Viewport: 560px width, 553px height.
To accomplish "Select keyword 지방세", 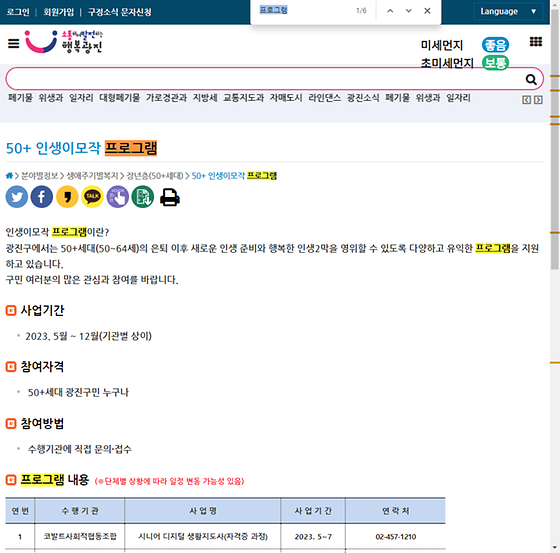I will 205,98.
